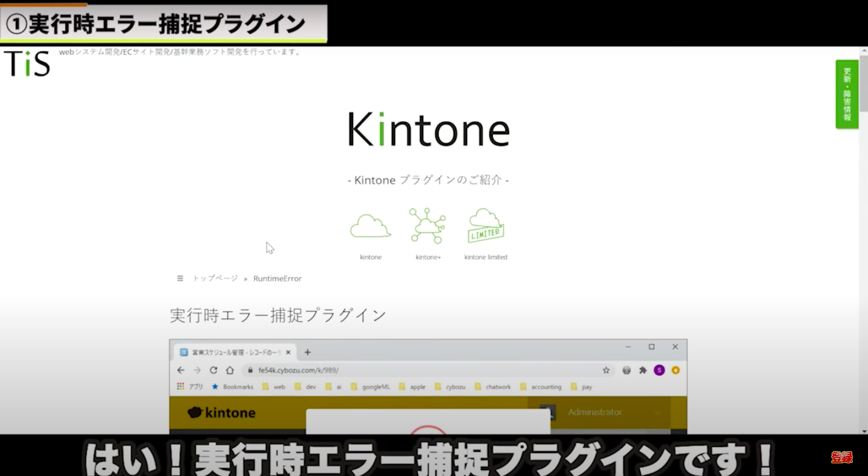Click the gray round extension icon before the puzzle piece
This screenshot has height=476, width=868.
627,370
